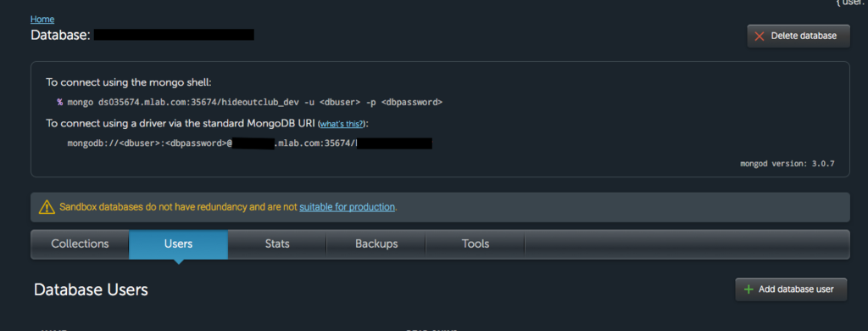
Task: Click the sandbox warning banner text
Action: (x=229, y=207)
